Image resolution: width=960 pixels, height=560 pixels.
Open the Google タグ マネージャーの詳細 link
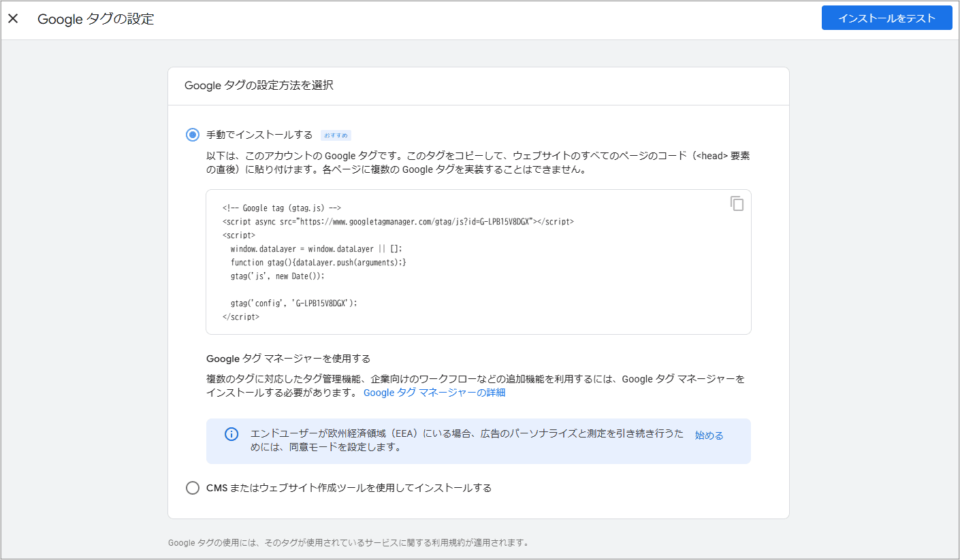(434, 393)
